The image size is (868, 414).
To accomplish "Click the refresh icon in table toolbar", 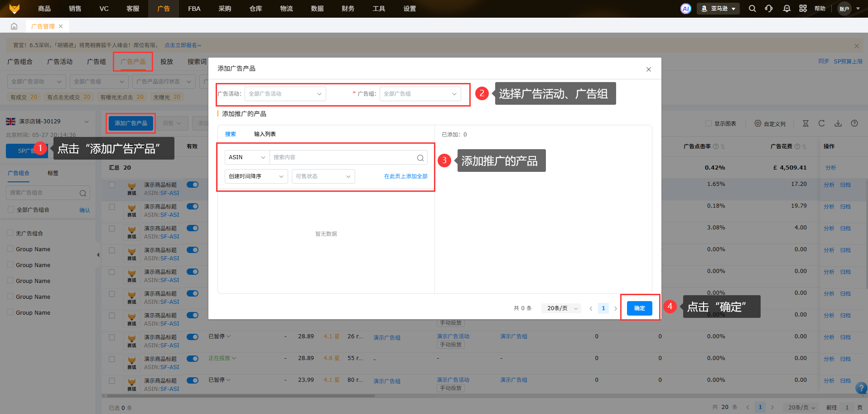I will point(821,123).
